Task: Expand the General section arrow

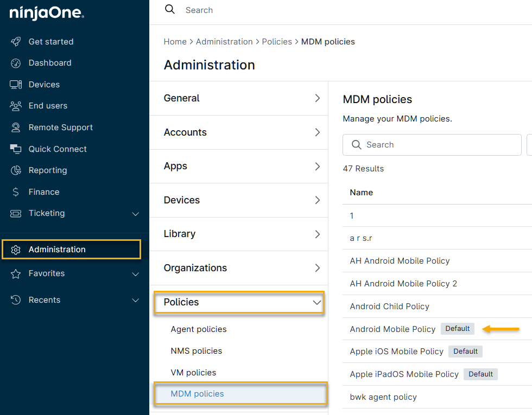Action: pyautogui.click(x=317, y=98)
